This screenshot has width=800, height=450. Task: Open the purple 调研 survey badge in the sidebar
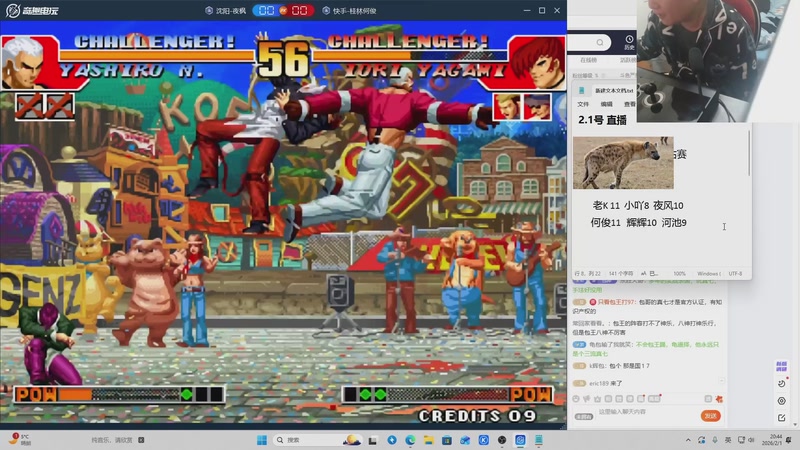click(x=781, y=366)
